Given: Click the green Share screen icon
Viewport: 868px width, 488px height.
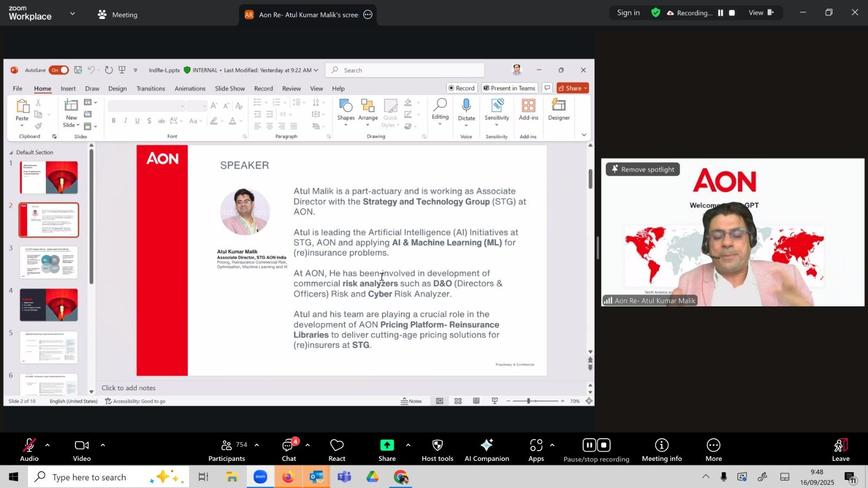Looking at the screenshot, I should [x=387, y=445].
